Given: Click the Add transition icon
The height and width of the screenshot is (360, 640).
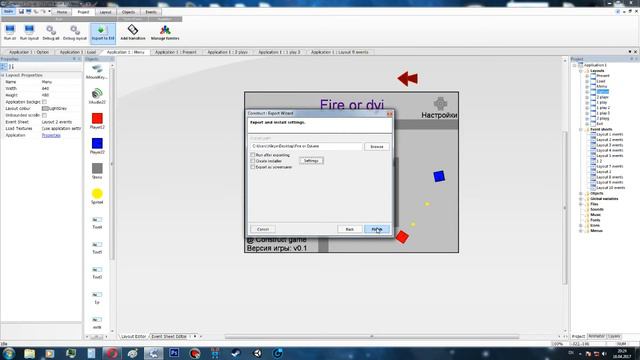Looking at the screenshot, I should pyautogui.click(x=133, y=32).
